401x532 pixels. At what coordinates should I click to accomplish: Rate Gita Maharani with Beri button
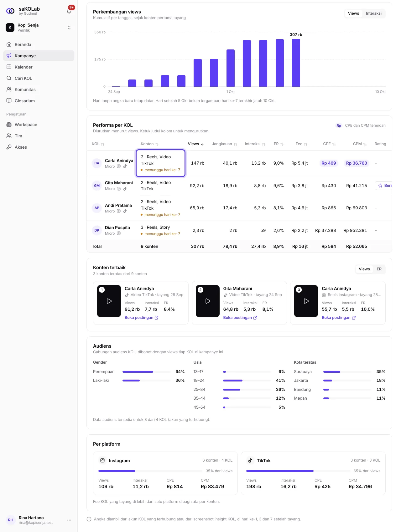384,186
